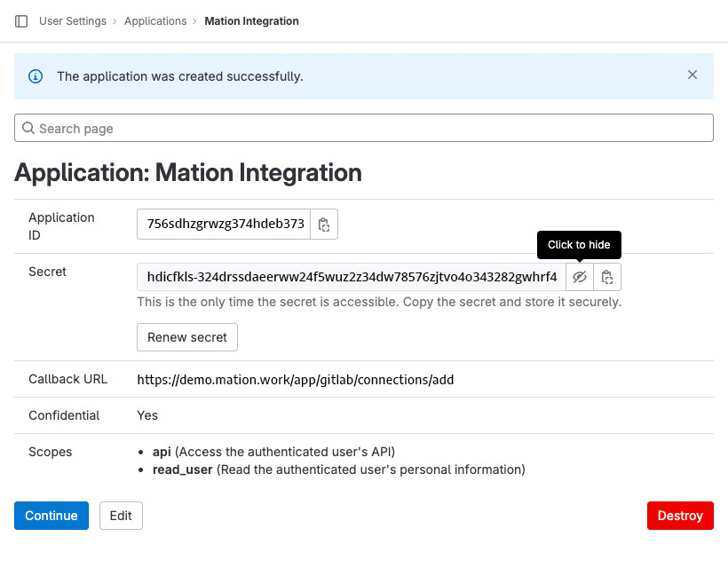
Task: Select the Callback URL text
Action: [x=296, y=380]
